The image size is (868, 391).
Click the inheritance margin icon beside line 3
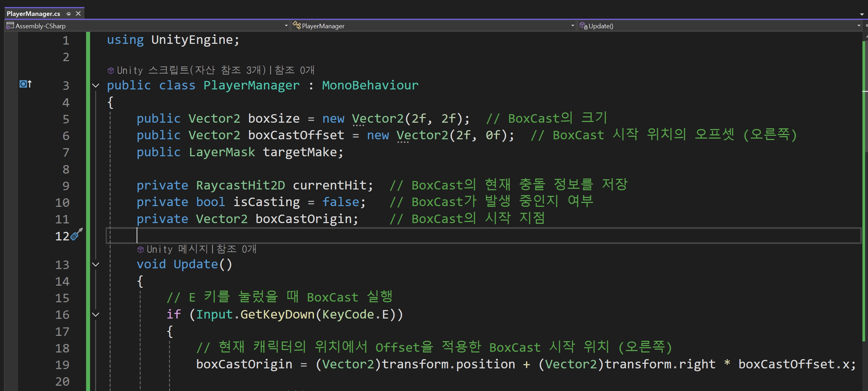pos(25,84)
